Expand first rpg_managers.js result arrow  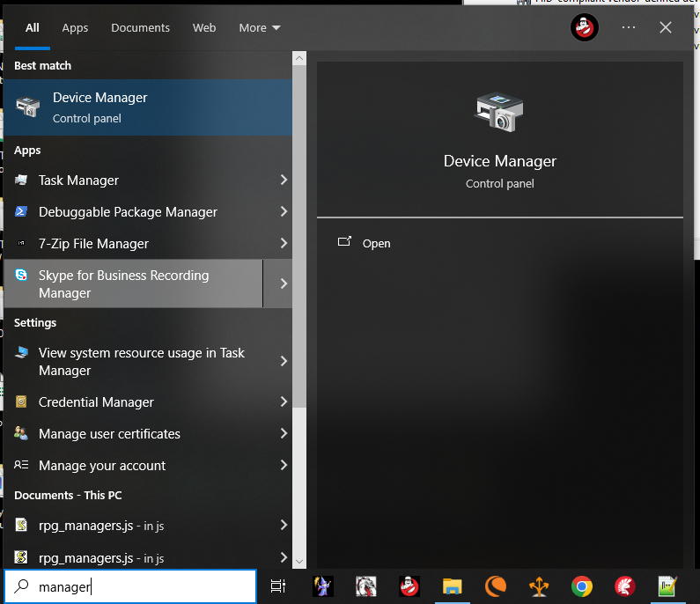tap(284, 525)
